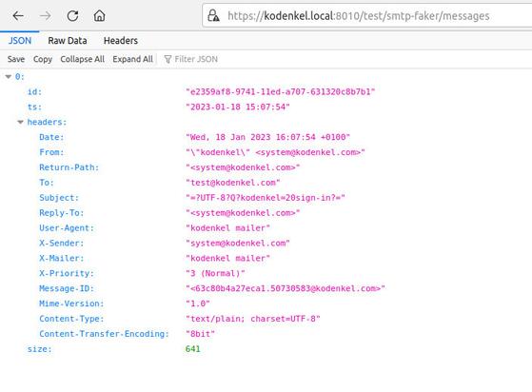Click the Content-Transfer-Encoding value "8bit"
The width and height of the screenshot is (532, 392).
(200, 334)
